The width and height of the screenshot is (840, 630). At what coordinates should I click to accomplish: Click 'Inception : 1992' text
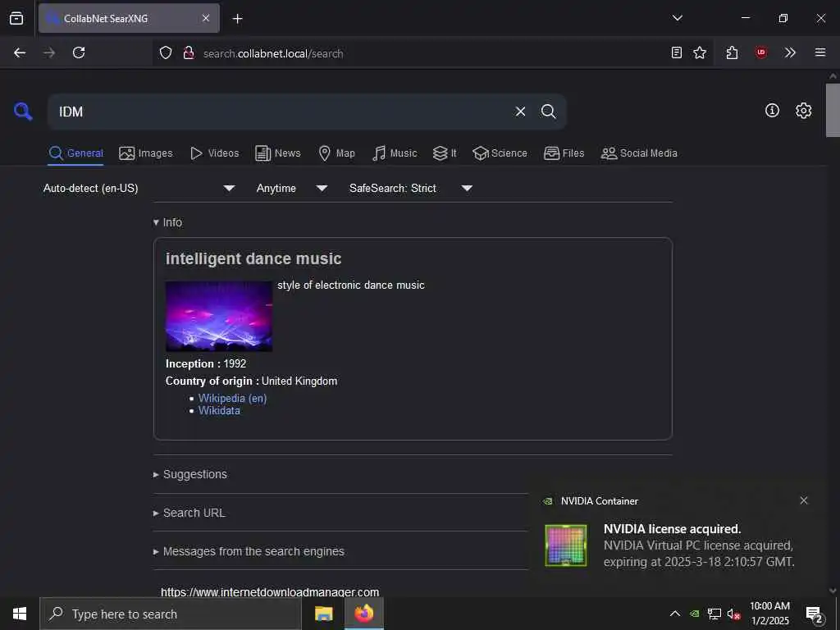(206, 363)
